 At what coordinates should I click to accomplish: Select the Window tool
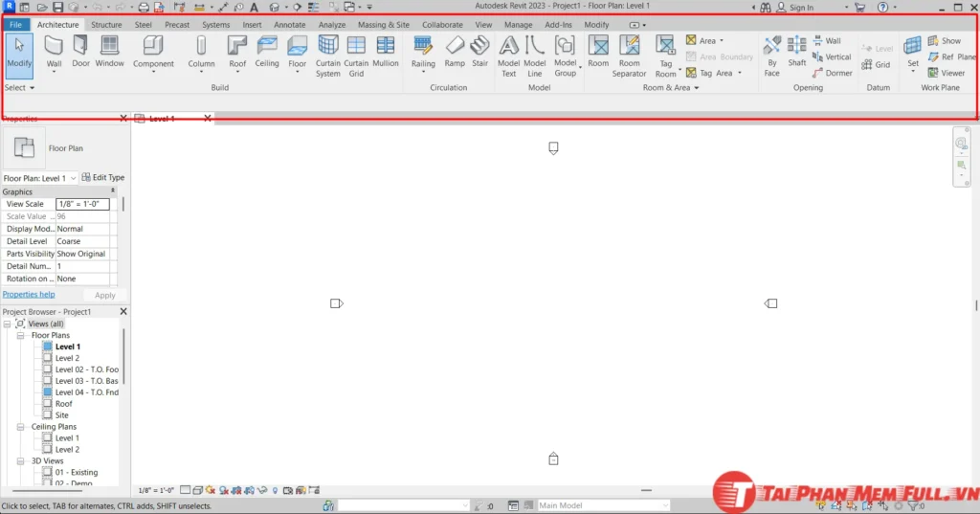click(109, 52)
